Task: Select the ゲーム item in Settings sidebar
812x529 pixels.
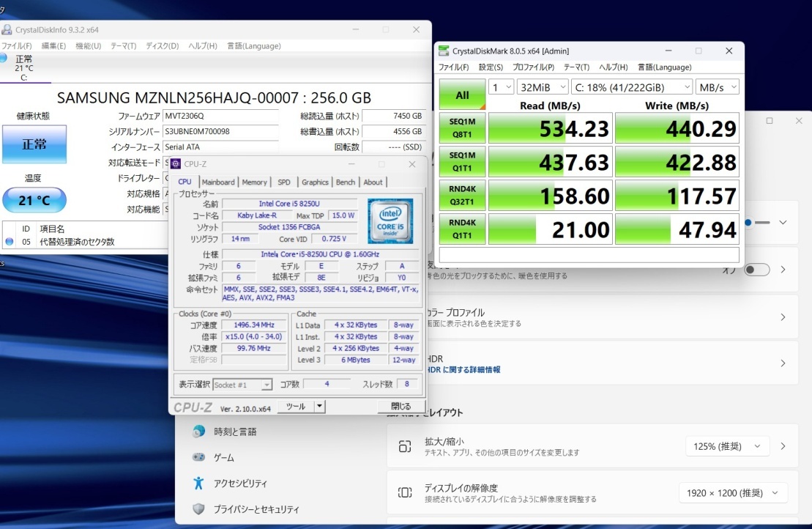Action: coord(224,457)
